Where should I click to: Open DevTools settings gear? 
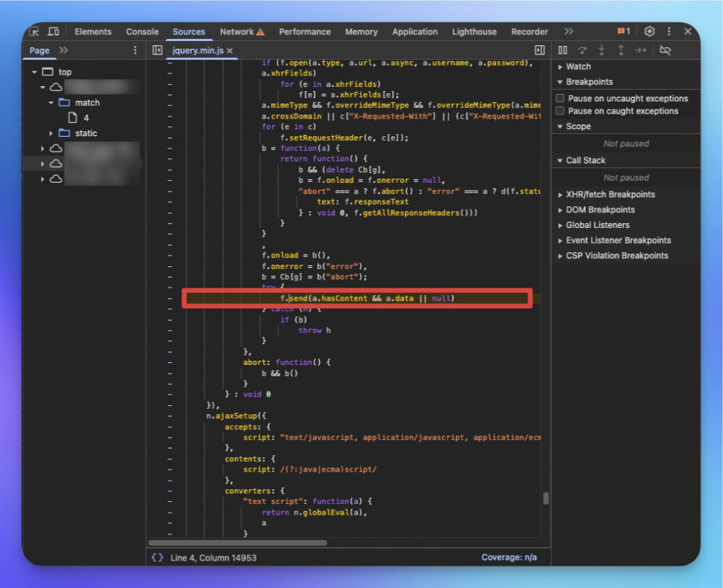tap(650, 31)
